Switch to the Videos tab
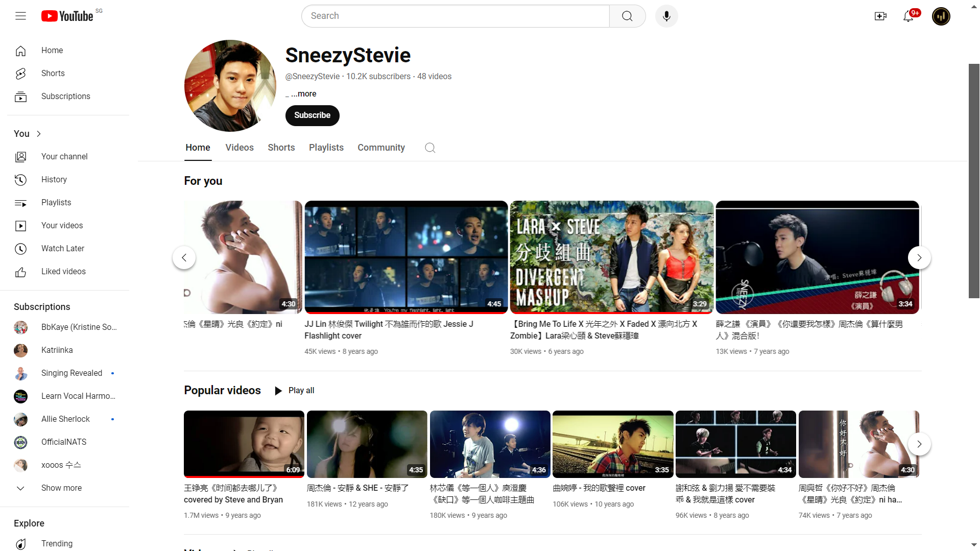The width and height of the screenshot is (980, 551). pyautogui.click(x=240, y=148)
